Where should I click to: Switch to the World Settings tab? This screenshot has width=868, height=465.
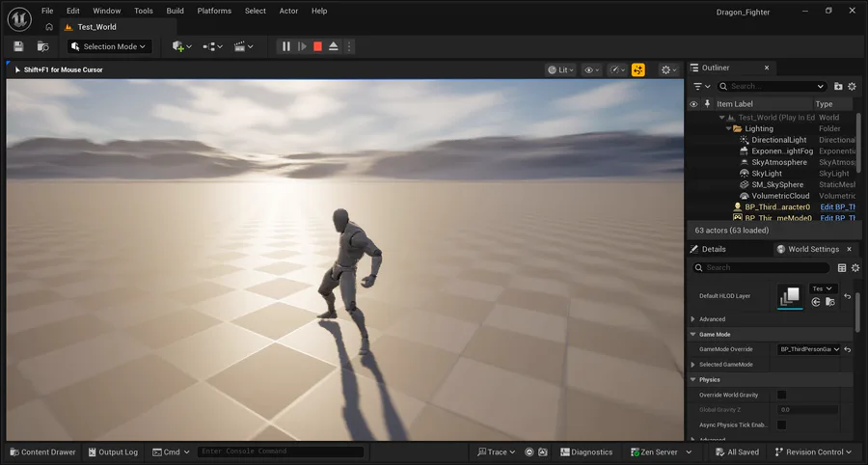click(813, 249)
